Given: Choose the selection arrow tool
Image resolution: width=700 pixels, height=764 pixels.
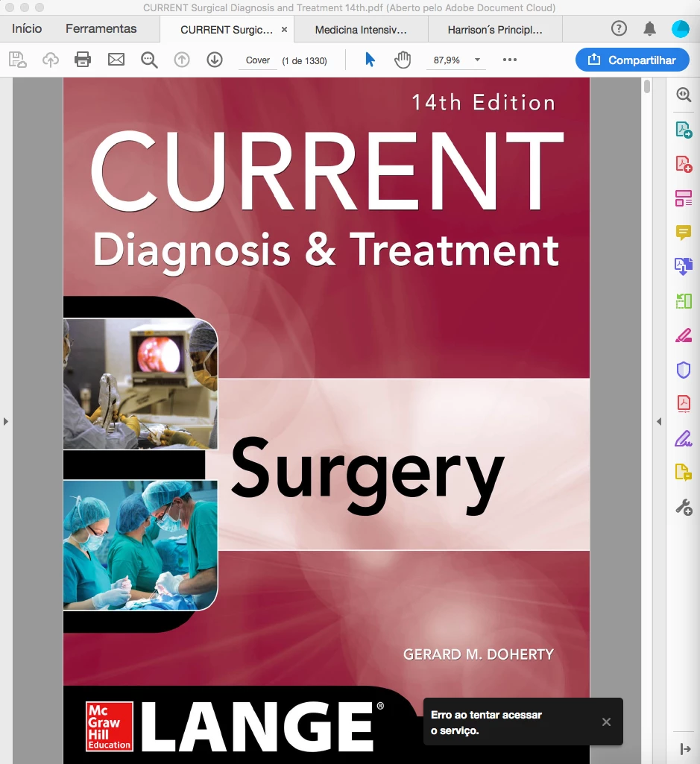Looking at the screenshot, I should (370, 60).
